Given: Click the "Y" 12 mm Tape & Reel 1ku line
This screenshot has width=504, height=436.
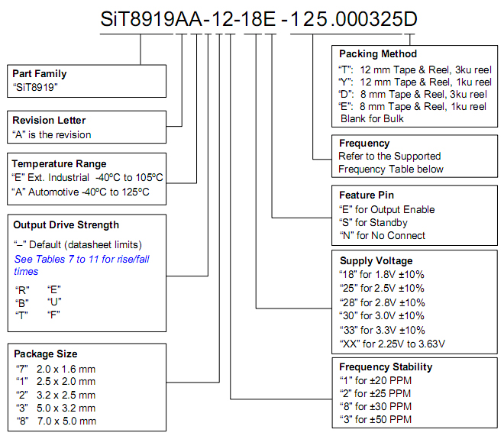Looking at the screenshot, I should pos(415,82).
